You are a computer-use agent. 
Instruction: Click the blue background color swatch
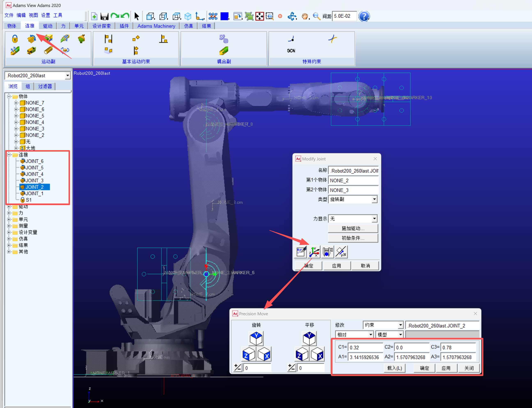[224, 16]
